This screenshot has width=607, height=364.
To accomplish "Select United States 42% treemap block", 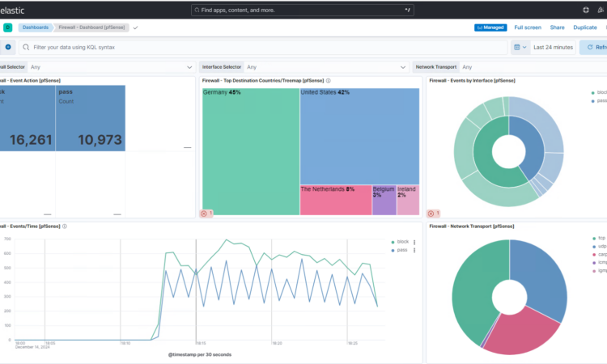I will coord(359,136).
